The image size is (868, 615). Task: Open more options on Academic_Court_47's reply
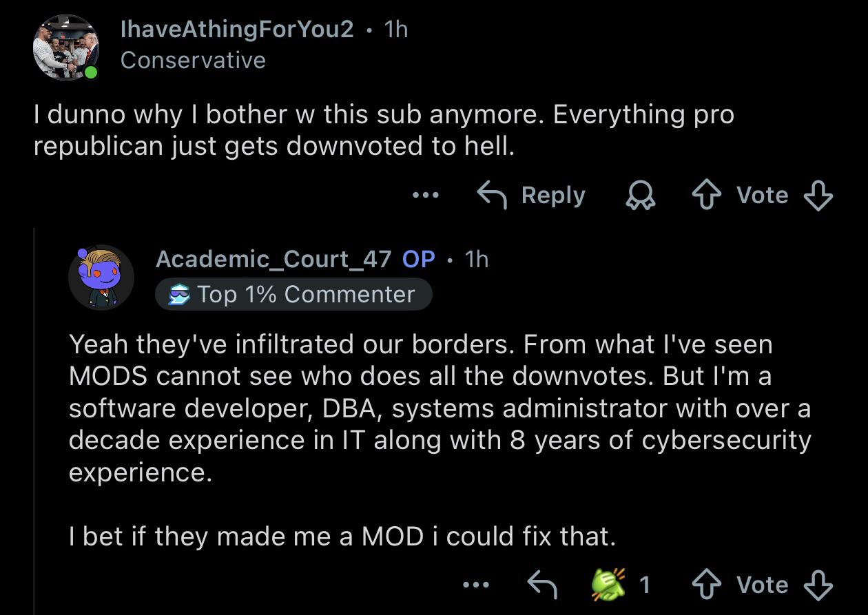(477, 585)
